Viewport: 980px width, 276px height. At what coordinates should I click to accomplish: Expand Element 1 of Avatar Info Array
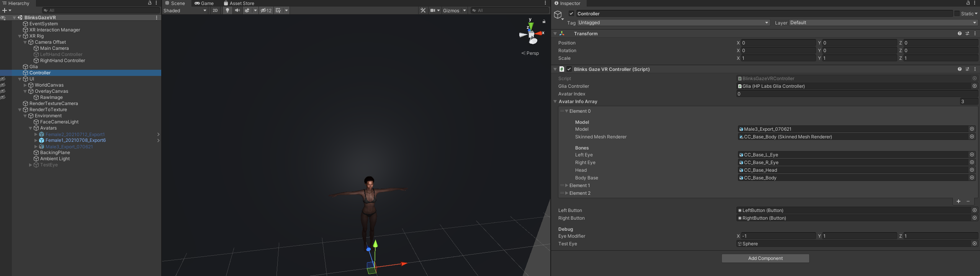[567, 186]
